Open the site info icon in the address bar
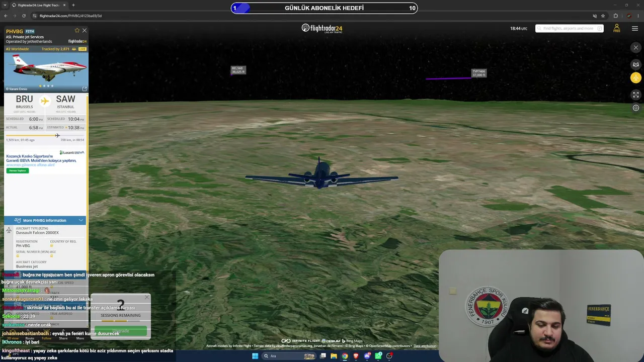Viewport: 644px width, 362px height. click(x=35, y=16)
